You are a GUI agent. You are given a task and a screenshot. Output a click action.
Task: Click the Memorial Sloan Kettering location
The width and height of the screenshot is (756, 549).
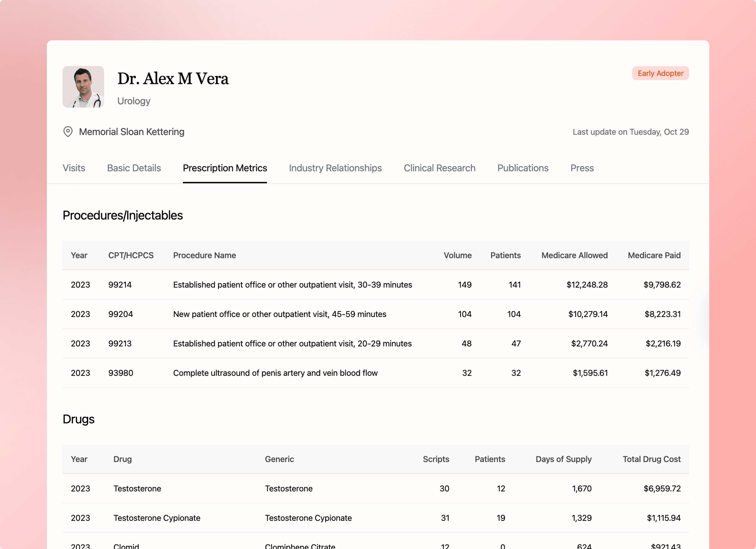[x=132, y=132]
